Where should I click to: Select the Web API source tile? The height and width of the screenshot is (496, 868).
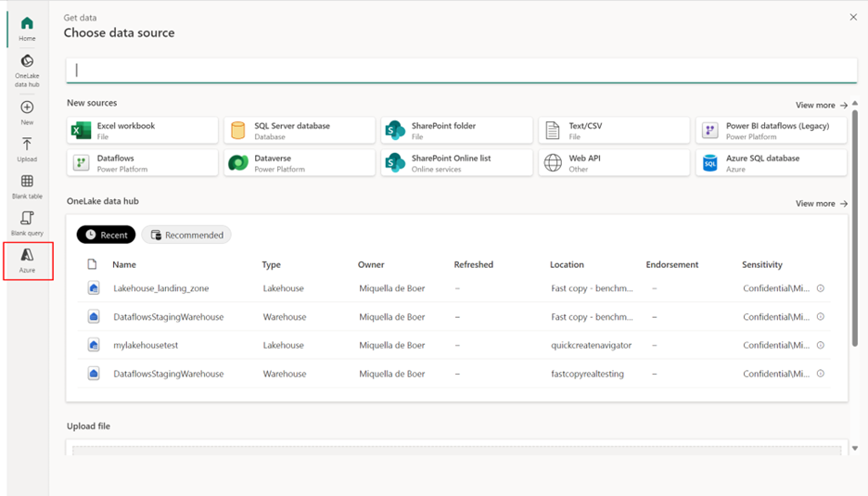click(x=614, y=163)
